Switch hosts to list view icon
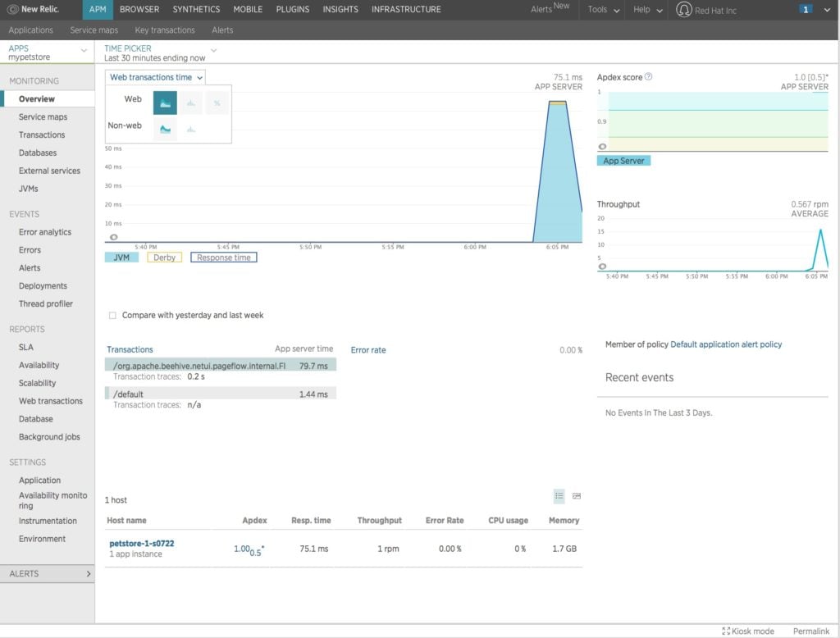 point(559,495)
